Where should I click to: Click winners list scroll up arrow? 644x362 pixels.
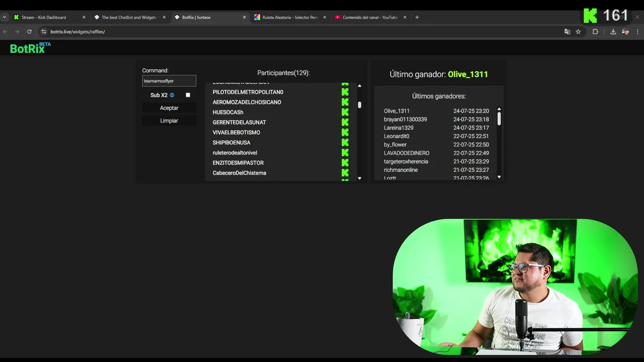tap(499, 109)
